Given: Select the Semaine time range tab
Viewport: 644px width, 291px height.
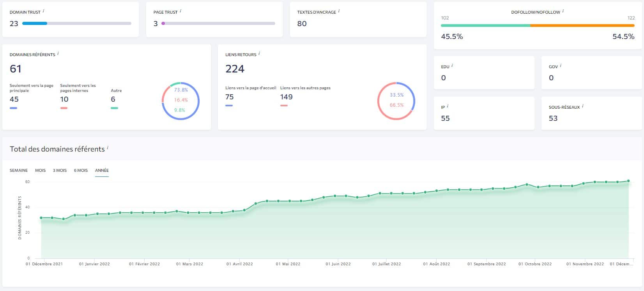Looking at the screenshot, I should coord(19,170).
